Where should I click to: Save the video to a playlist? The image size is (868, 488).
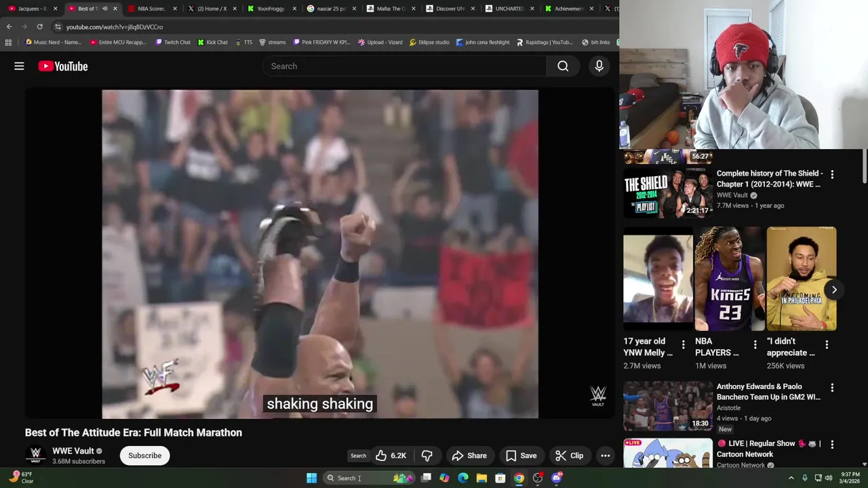[x=521, y=455]
